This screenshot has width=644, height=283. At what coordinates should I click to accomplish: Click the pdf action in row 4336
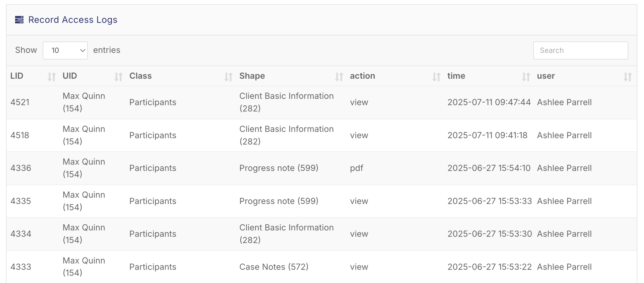[x=357, y=168]
